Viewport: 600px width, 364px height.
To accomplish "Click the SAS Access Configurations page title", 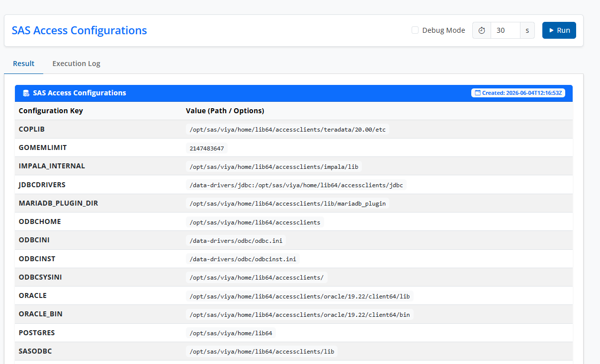I will 80,30.
